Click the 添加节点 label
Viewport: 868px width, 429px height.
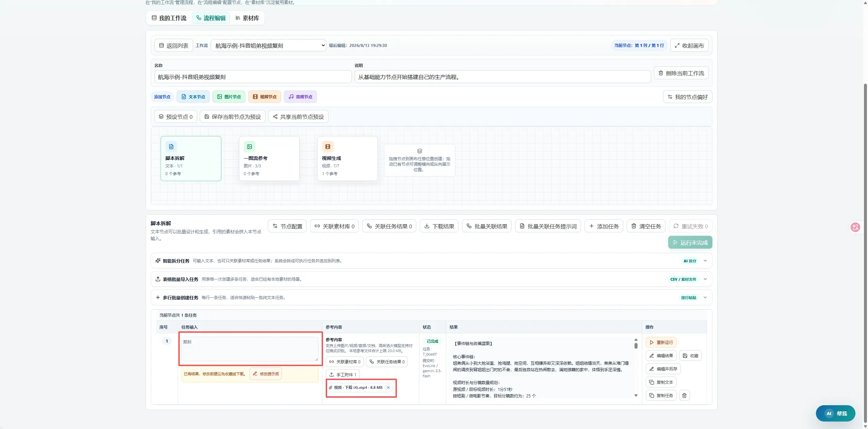pos(162,97)
